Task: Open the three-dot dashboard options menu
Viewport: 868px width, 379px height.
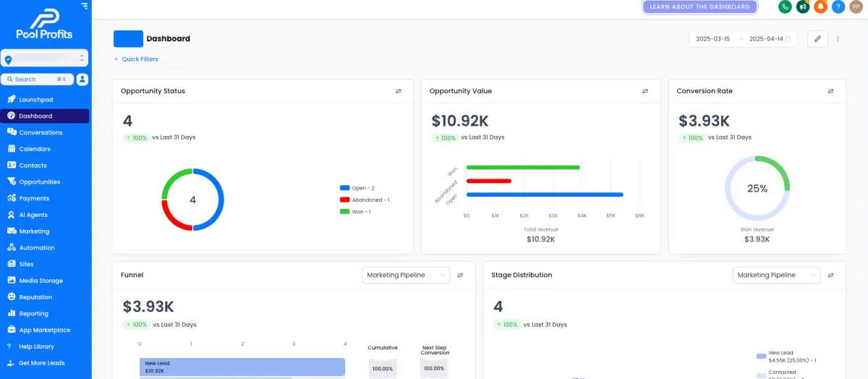Action: coord(838,39)
